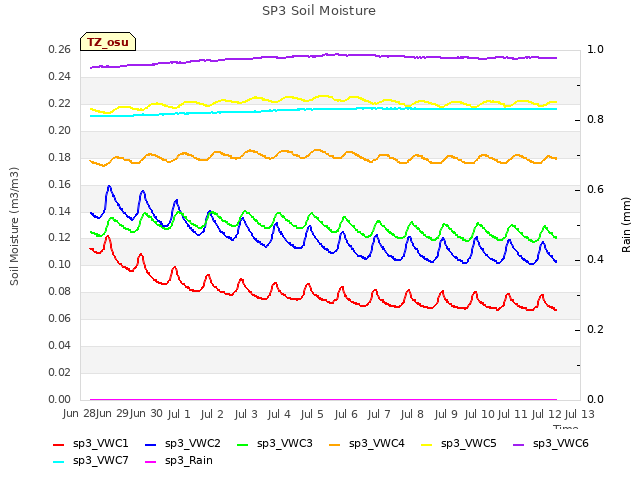
Task: Click the SP3 Soil Moisture chart title
Action: [x=319, y=11]
